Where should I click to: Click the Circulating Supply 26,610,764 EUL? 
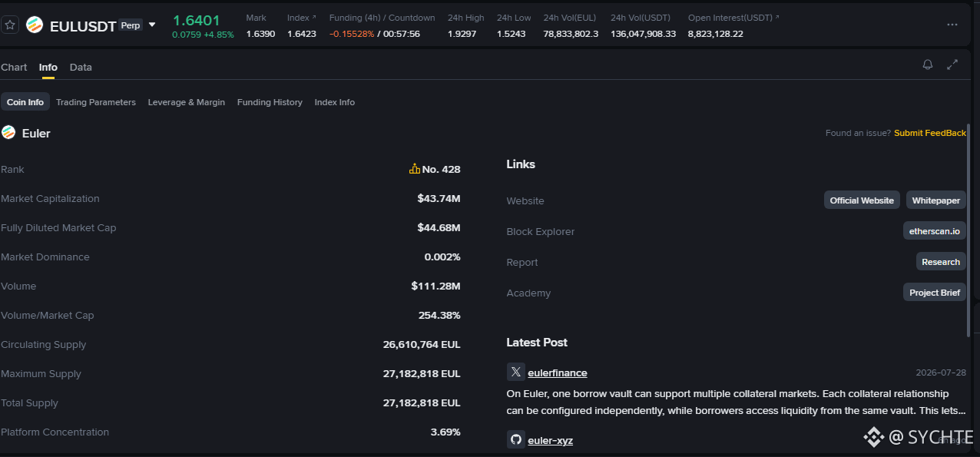click(422, 344)
